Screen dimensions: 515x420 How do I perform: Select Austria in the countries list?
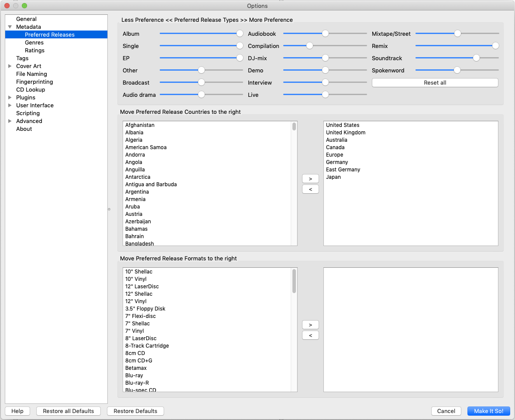point(134,214)
